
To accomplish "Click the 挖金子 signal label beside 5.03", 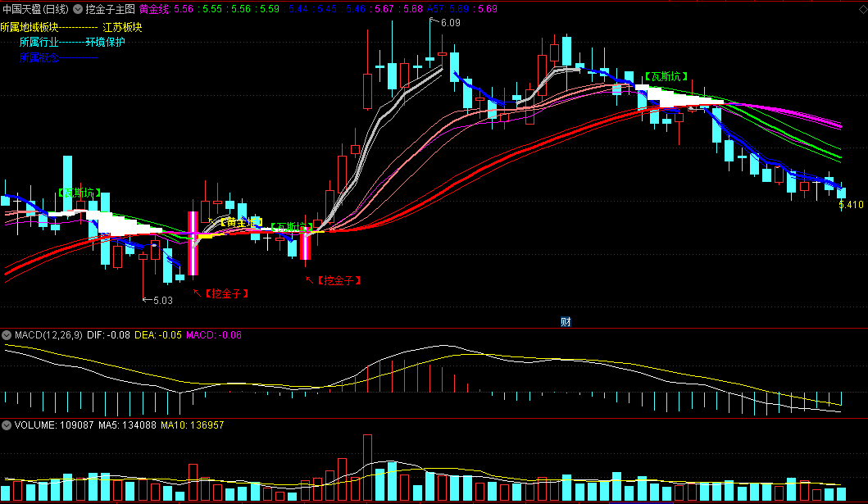I will (x=226, y=293).
